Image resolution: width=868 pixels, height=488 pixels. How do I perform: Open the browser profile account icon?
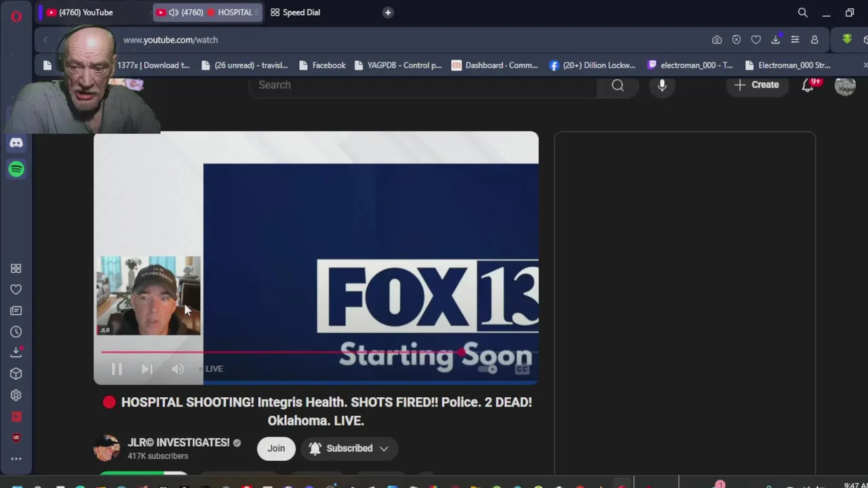pyautogui.click(x=814, y=40)
